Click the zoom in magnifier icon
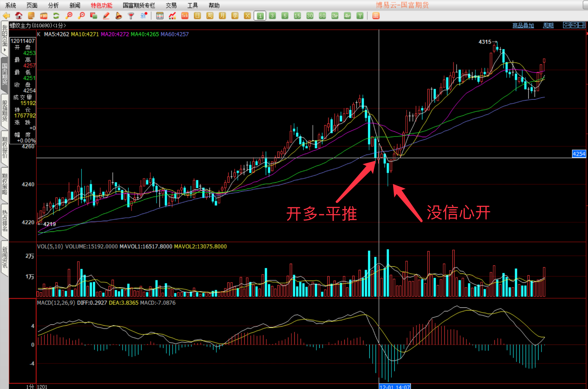This screenshot has width=588, height=389. click(x=69, y=16)
